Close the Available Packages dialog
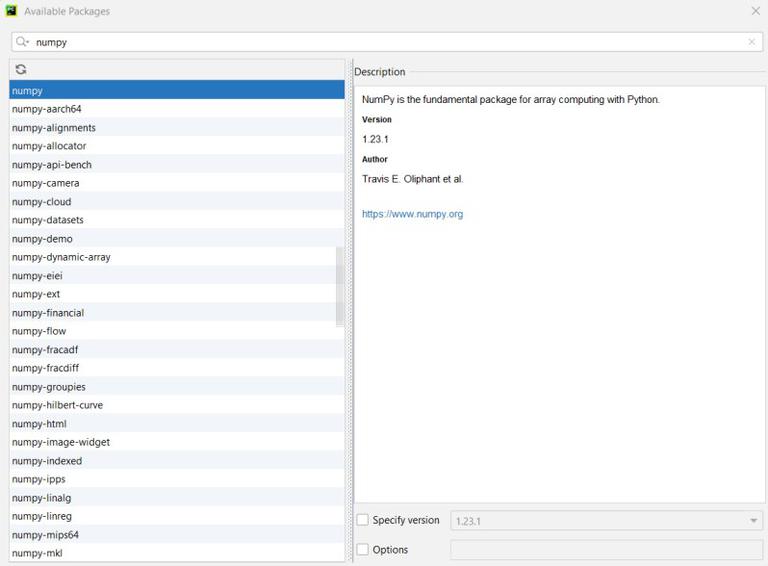Image resolution: width=768 pixels, height=566 pixels. pyautogui.click(x=756, y=11)
